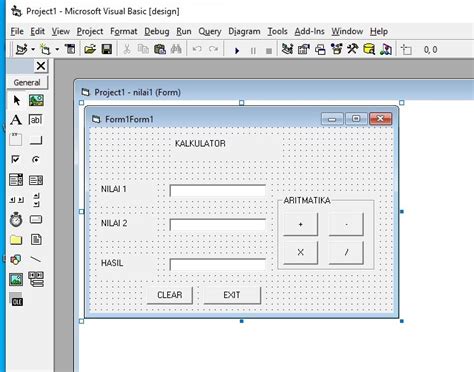
Task: Select the TextBox control tool
Action: [36, 120]
